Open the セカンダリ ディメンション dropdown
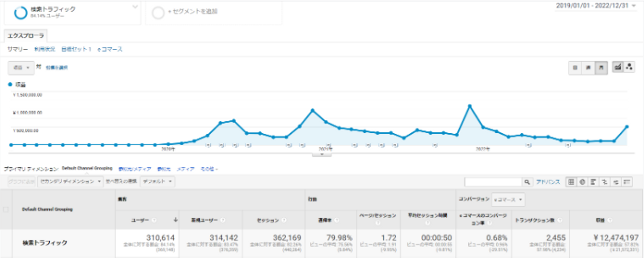Image resolution: width=644 pixels, height=258 pixels. (71, 182)
